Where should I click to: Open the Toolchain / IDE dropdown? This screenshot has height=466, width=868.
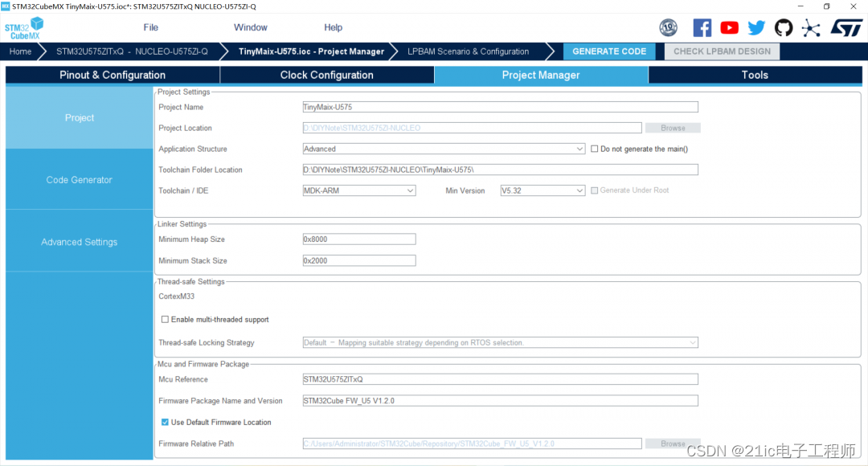click(x=358, y=190)
